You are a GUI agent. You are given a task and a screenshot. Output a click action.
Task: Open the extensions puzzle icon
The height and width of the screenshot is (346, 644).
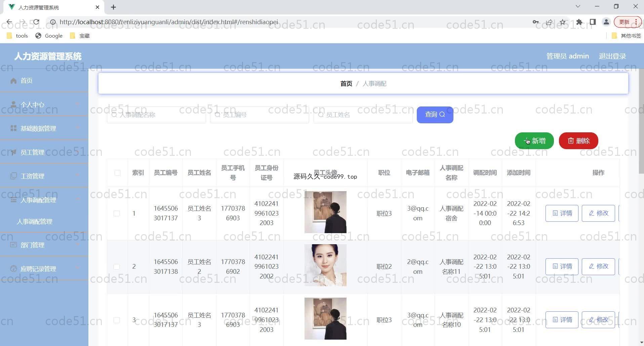coord(579,22)
